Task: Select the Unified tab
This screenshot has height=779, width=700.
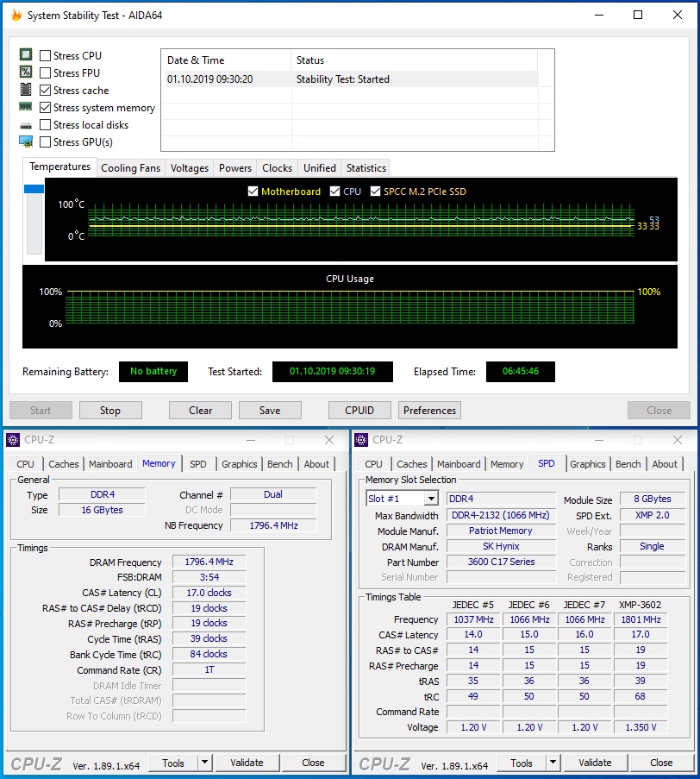Action: point(320,168)
